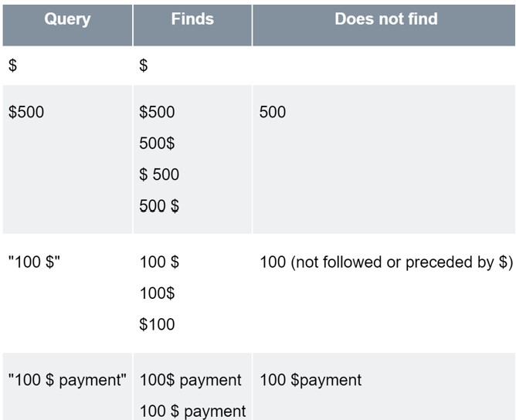The width and height of the screenshot is (516, 420).
Task: Click the Query column header
Action: tap(66, 19)
